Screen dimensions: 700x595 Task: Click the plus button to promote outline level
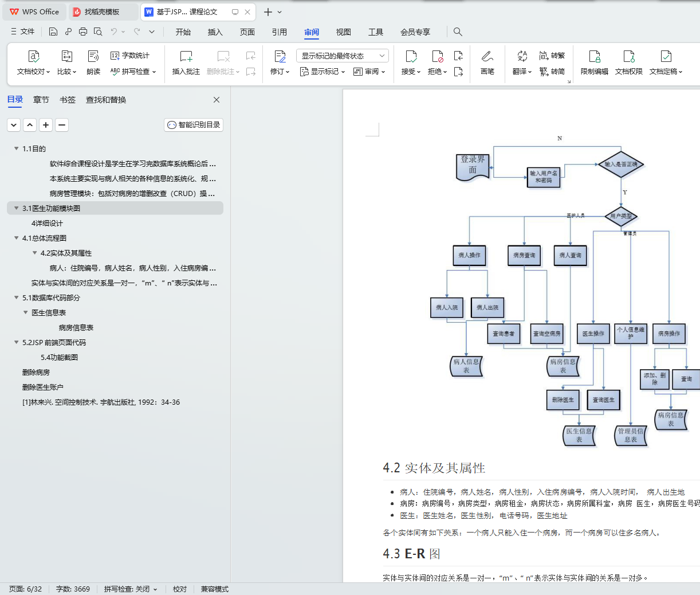click(x=46, y=124)
